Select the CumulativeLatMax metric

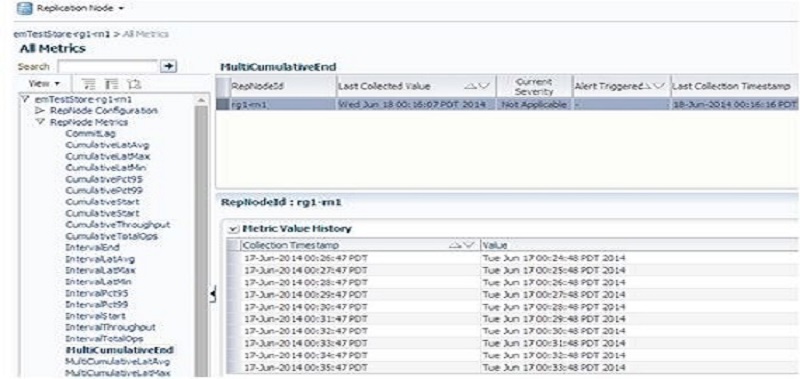pos(107,156)
